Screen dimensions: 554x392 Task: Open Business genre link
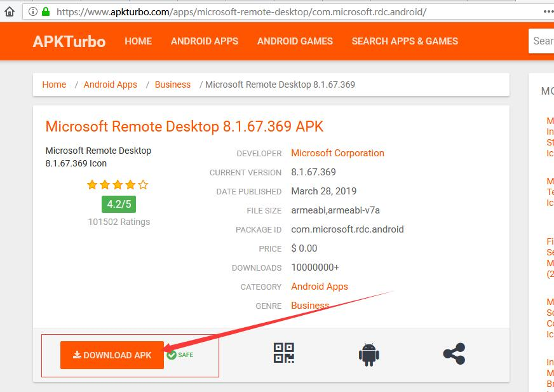pyautogui.click(x=310, y=306)
